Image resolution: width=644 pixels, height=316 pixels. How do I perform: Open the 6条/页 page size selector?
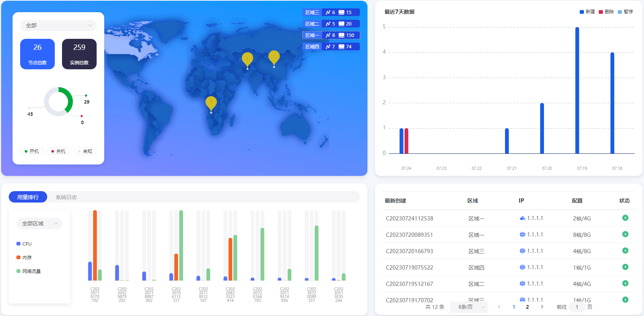pos(469,307)
